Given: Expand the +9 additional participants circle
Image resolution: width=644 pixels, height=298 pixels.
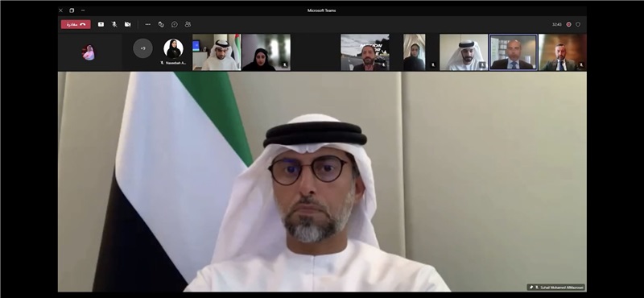Looking at the screenshot, I should [143, 48].
